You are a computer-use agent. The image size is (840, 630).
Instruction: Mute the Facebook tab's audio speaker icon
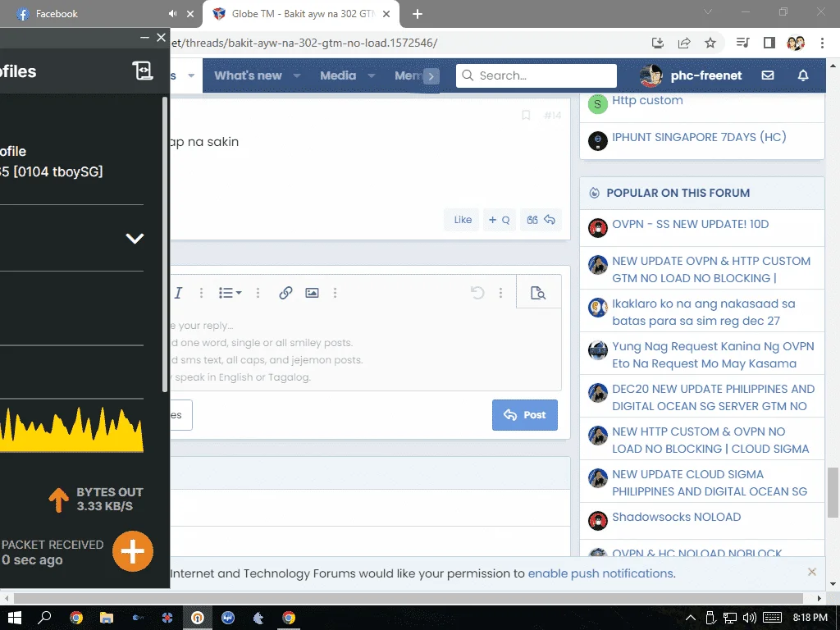coord(172,14)
